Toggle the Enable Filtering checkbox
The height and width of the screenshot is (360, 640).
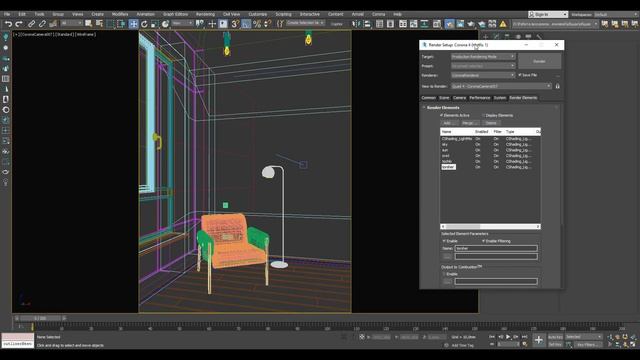pyautogui.click(x=483, y=241)
